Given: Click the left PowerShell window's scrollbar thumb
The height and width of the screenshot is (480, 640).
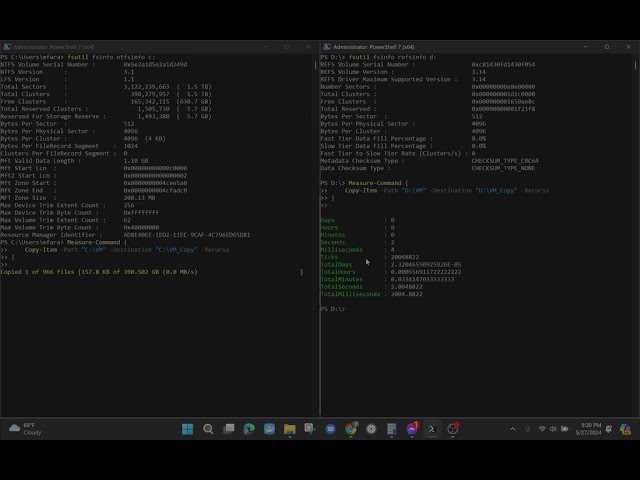Looking at the screenshot, I should pyautogui.click(x=316, y=64).
